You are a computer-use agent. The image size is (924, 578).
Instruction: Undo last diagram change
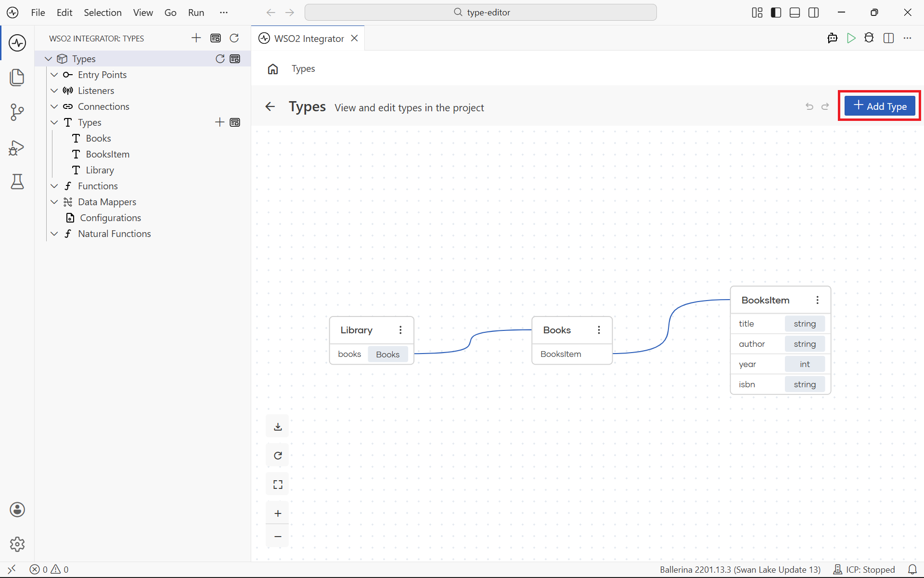809,106
